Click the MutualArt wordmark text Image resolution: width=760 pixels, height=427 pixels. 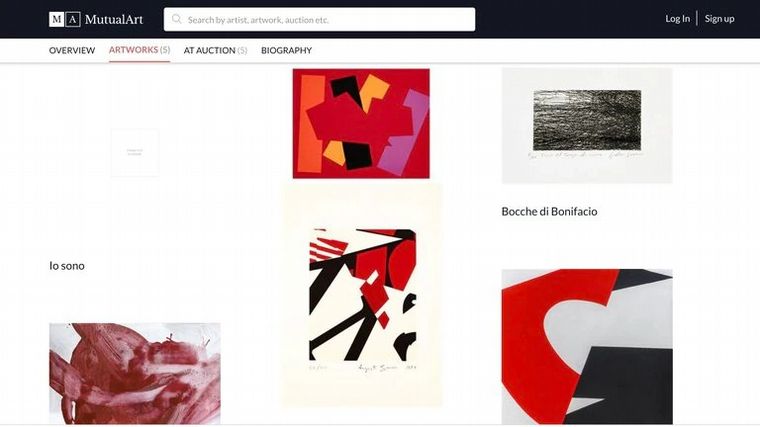point(114,19)
